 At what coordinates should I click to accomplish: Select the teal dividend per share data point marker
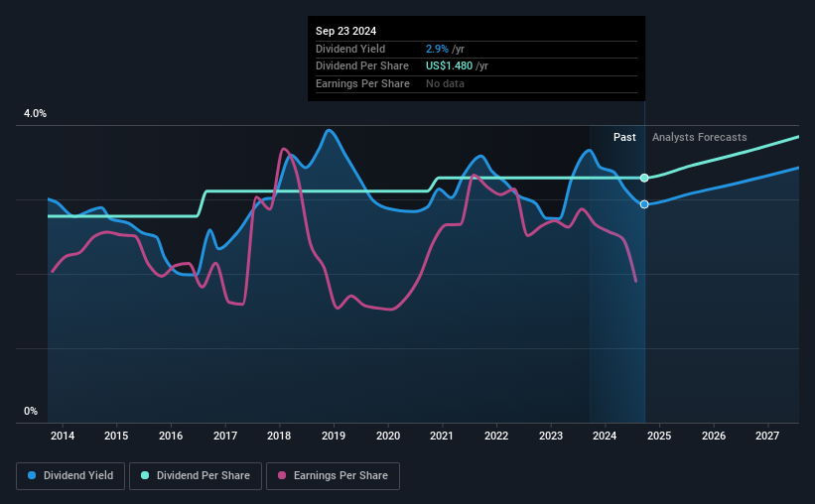click(x=644, y=179)
